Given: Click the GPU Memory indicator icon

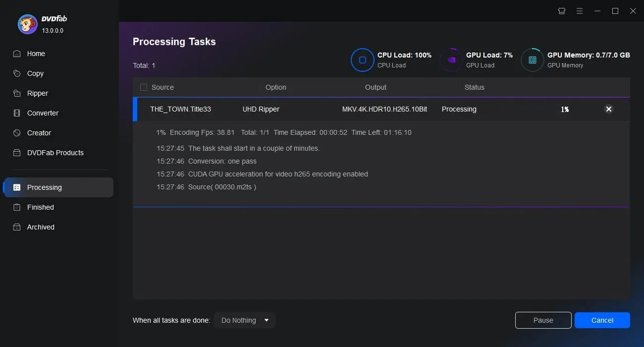Looking at the screenshot, I should (x=532, y=59).
